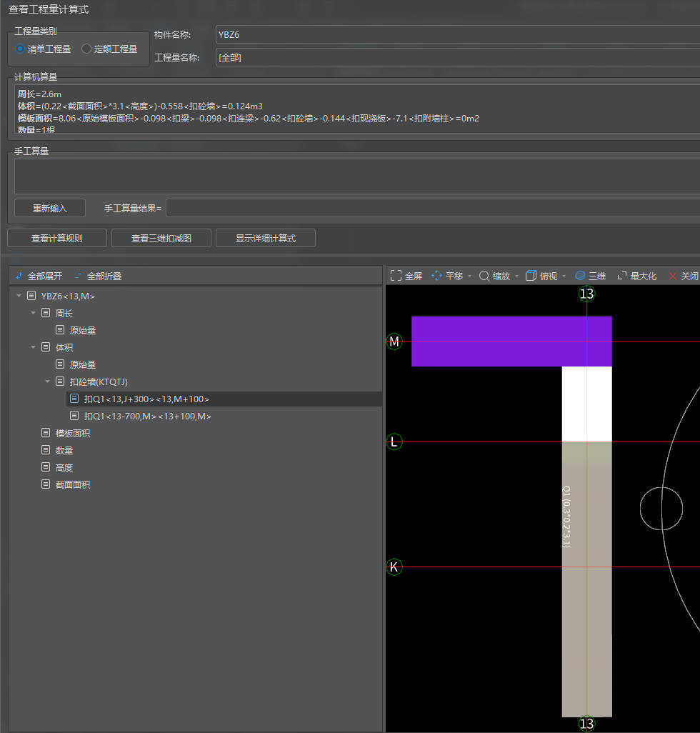Activate the 缩放 zoom tool icon

click(x=484, y=276)
